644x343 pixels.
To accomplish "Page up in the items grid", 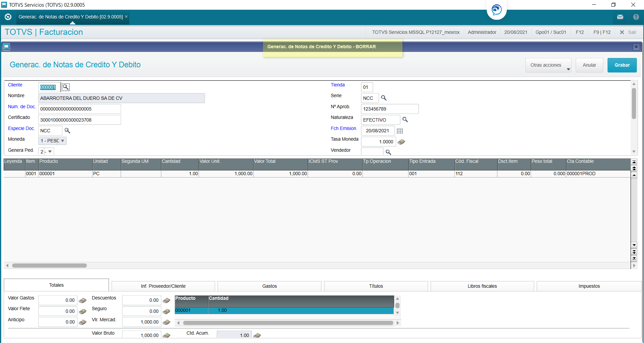I will click(634, 168).
